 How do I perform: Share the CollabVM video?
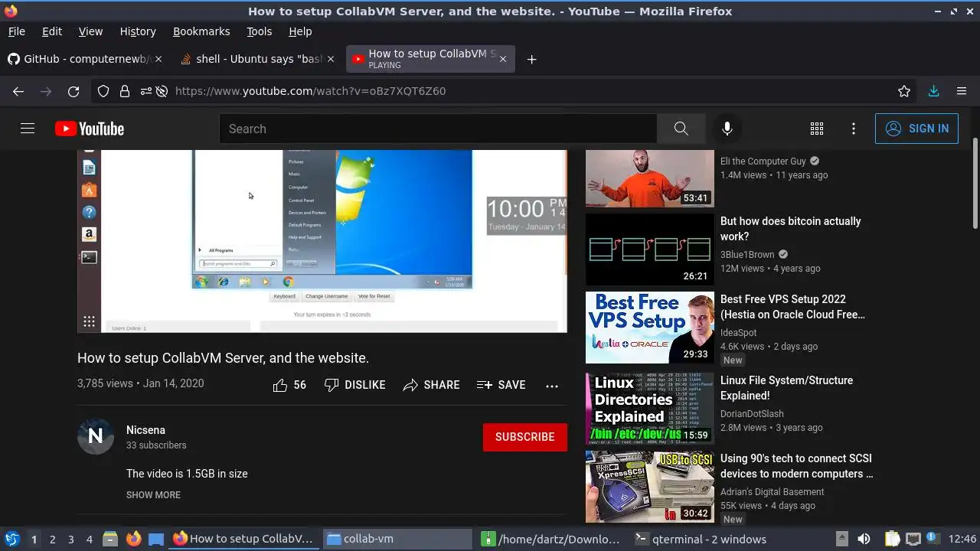pyautogui.click(x=431, y=385)
